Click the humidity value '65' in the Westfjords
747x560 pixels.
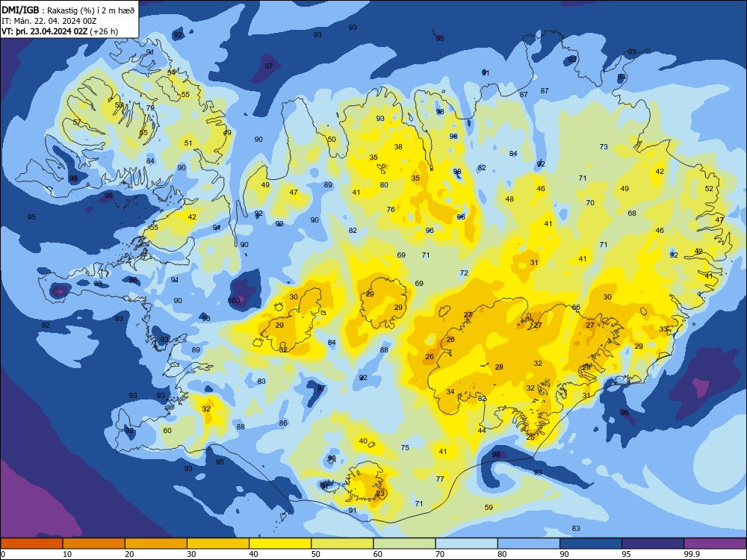pyautogui.click(x=143, y=133)
